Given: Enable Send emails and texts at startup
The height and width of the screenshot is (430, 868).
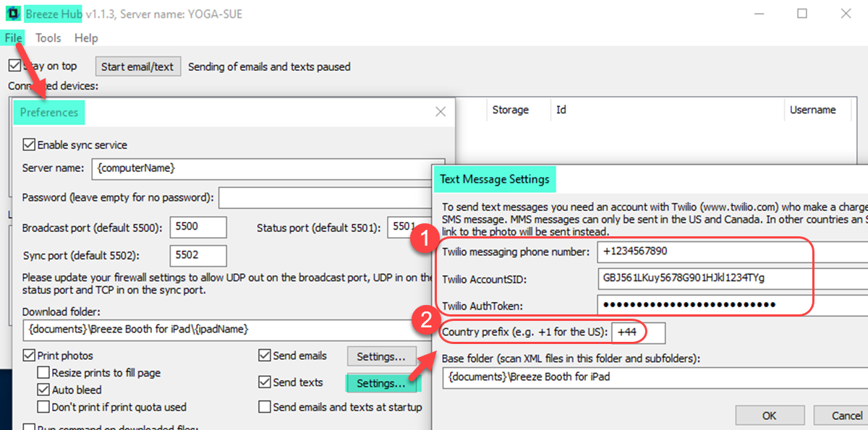Looking at the screenshot, I should (265, 407).
